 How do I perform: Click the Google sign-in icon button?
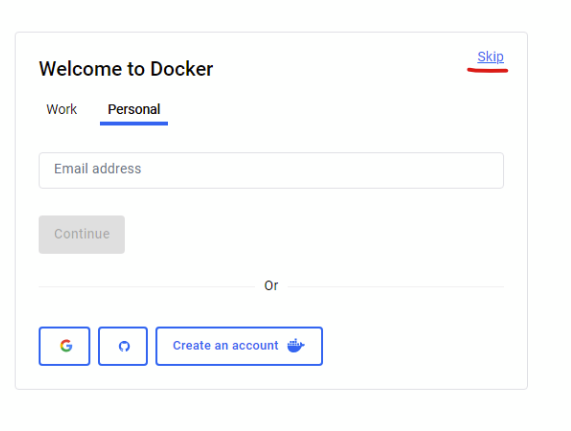pos(64,346)
